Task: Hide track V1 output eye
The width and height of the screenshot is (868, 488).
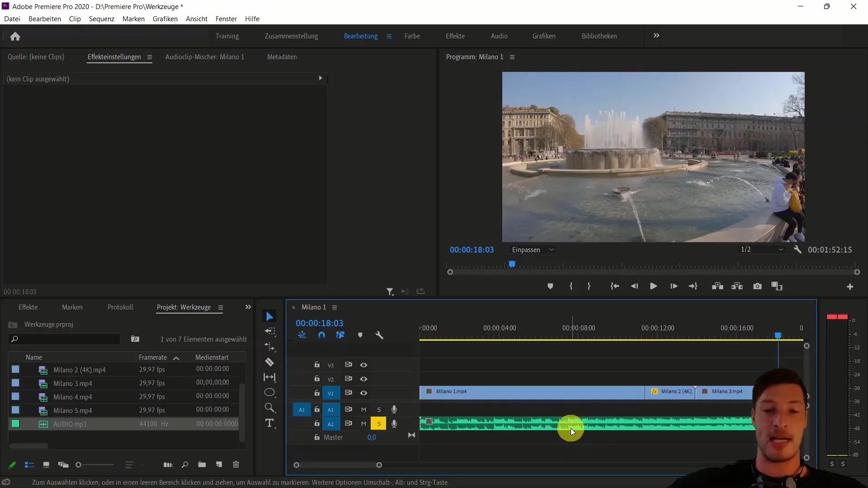Action: coord(363,393)
